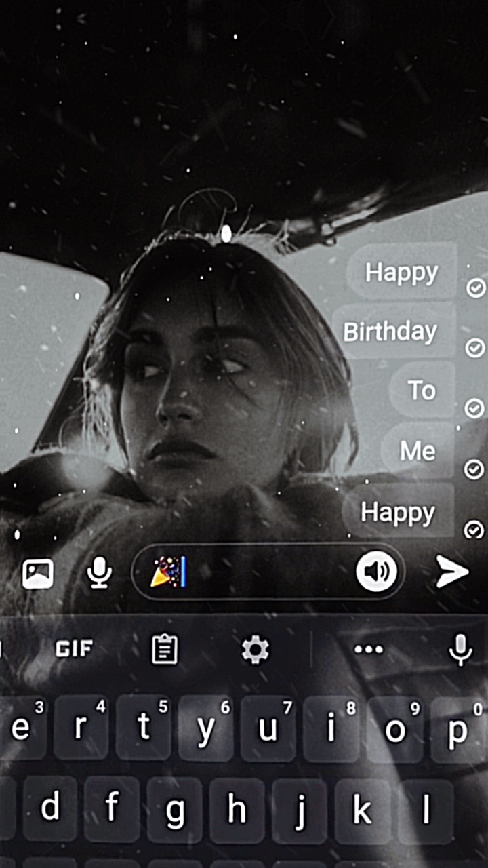Open keyboard settings gear

click(256, 650)
